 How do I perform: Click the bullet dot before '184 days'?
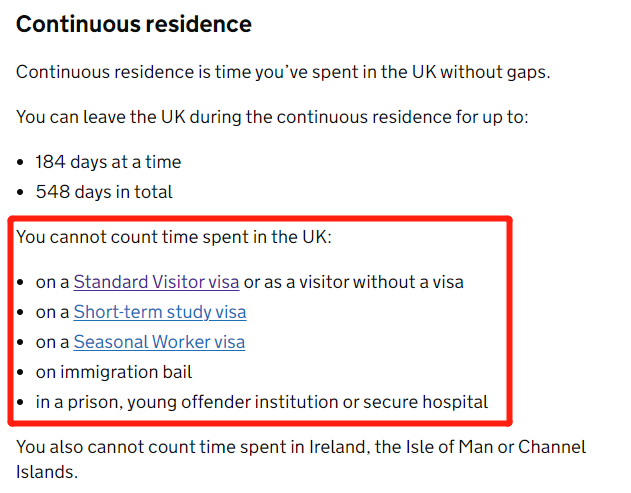[x=21, y=163]
